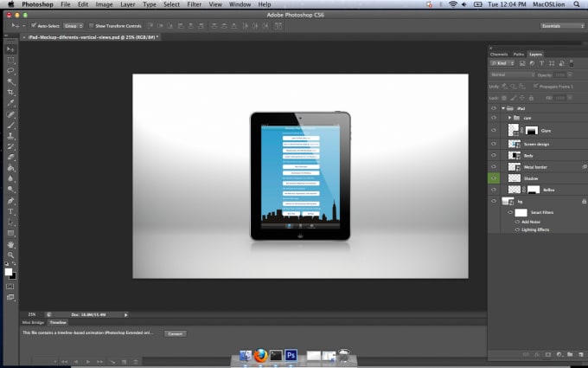Click the foreground color swatch
This screenshot has width=588, height=368.
pyautogui.click(x=9, y=272)
